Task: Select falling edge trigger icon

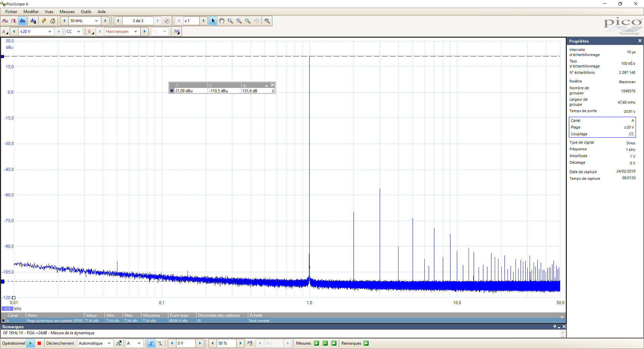Action: click(x=160, y=343)
